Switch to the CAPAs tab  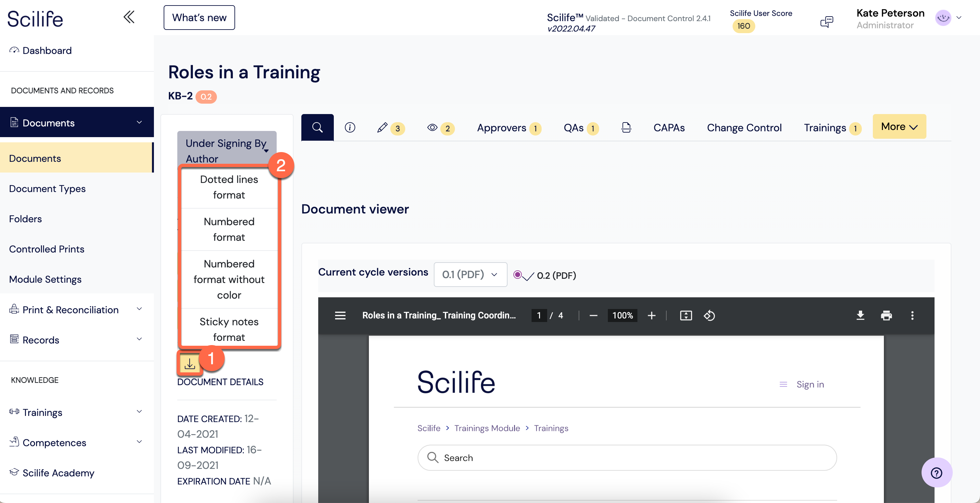(x=669, y=128)
